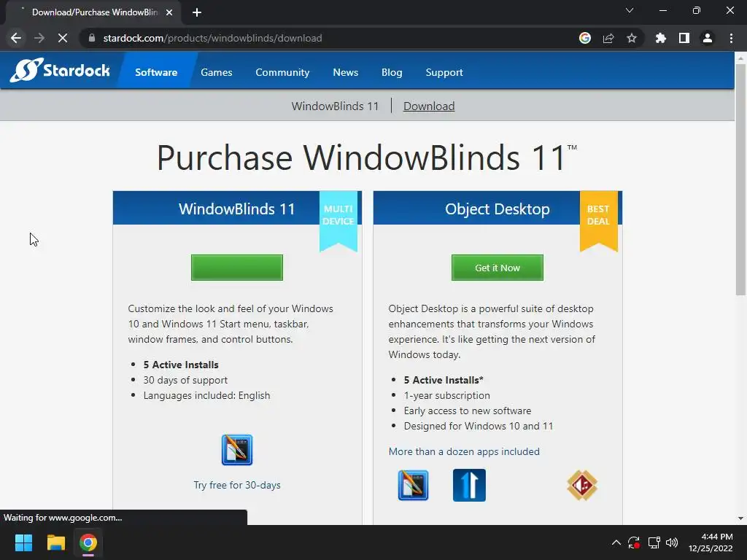The width and height of the screenshot is (747, 560).
Task: Open the News menu item
Action: click(345, 72)
